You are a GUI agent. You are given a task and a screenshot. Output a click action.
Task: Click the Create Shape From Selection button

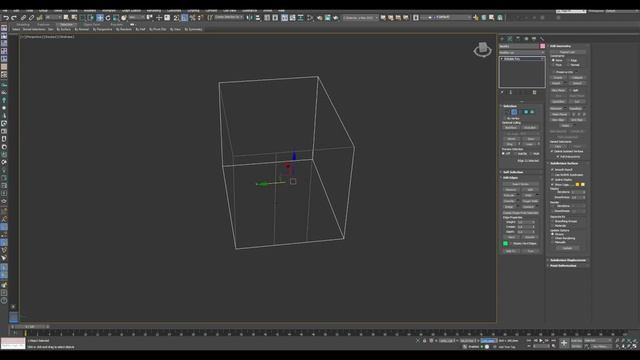point(521,213)
